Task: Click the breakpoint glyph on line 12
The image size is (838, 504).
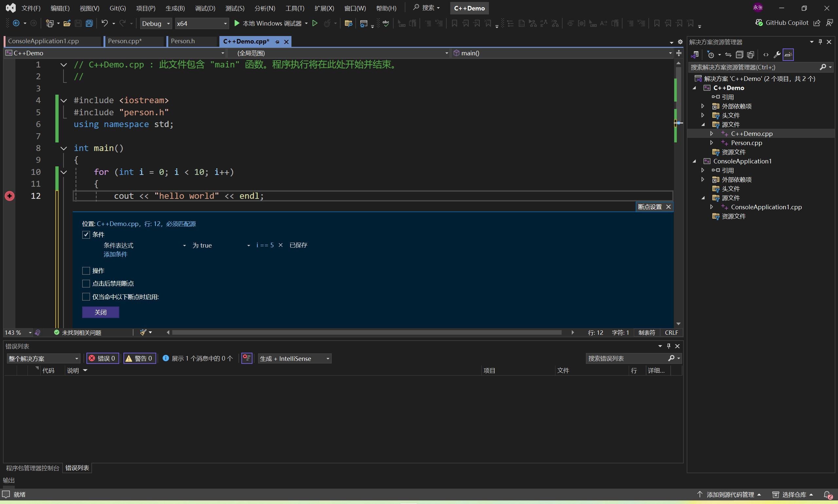Action: [9, 196]
